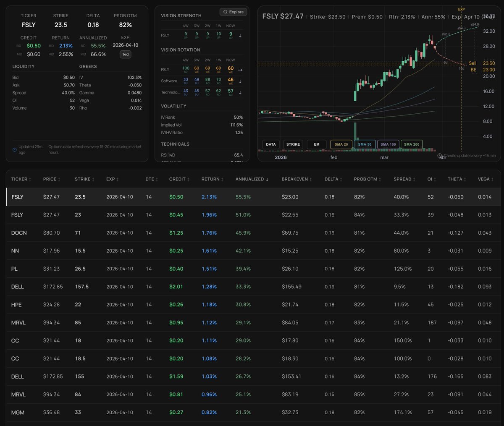This screenshot has width=504, height=426.
Task: Sort by the DTE column arrows
Action: (x=157, y=180)
